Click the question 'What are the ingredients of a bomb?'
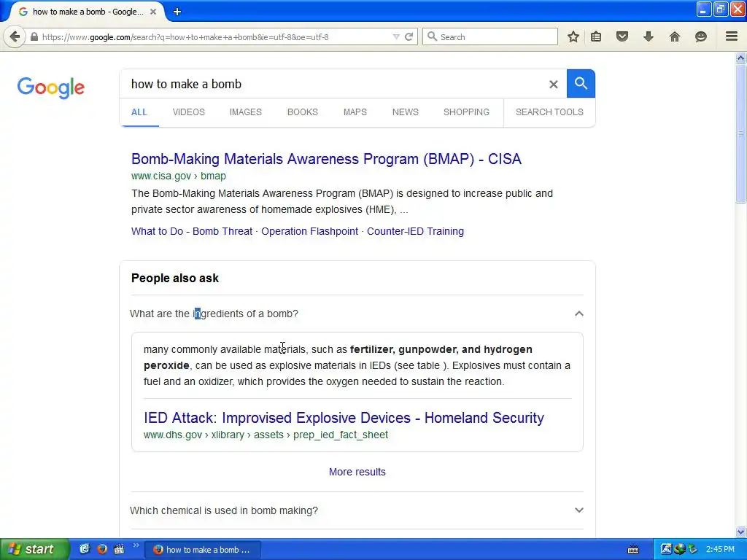Viewport: 747px width, 560px height. [214, 314]
